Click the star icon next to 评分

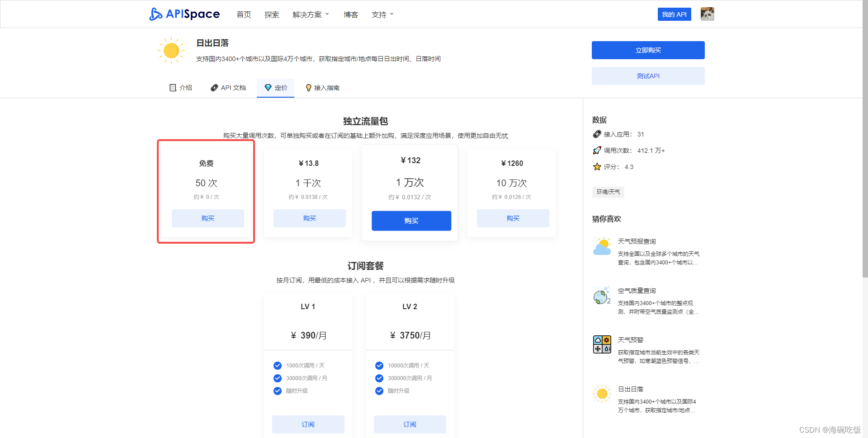click(x=597, y=167)
